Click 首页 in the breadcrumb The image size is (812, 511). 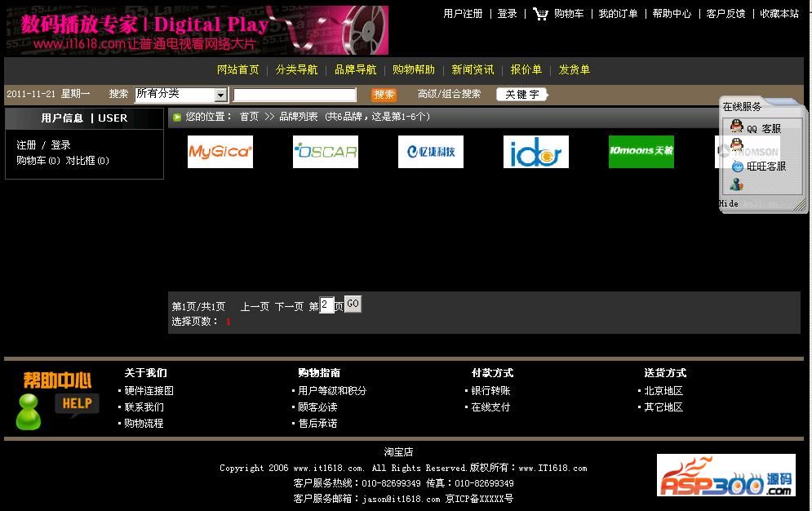[x=249, y=117]
